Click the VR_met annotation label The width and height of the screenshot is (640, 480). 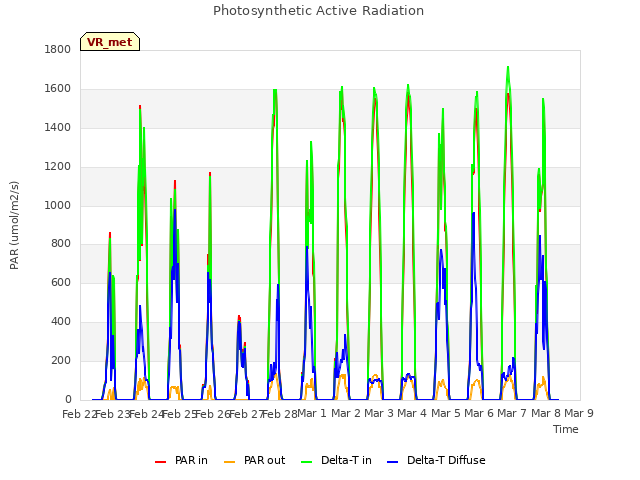coord(110,42)
